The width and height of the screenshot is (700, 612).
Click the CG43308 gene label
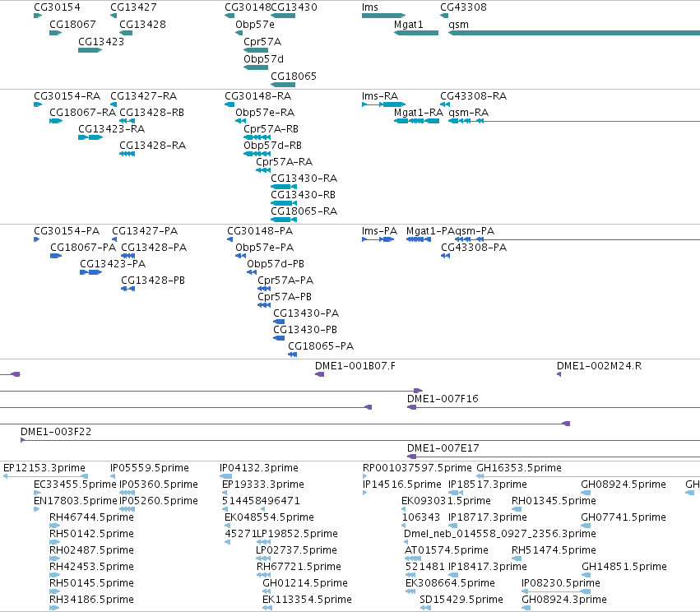click(x=463, y=7)
